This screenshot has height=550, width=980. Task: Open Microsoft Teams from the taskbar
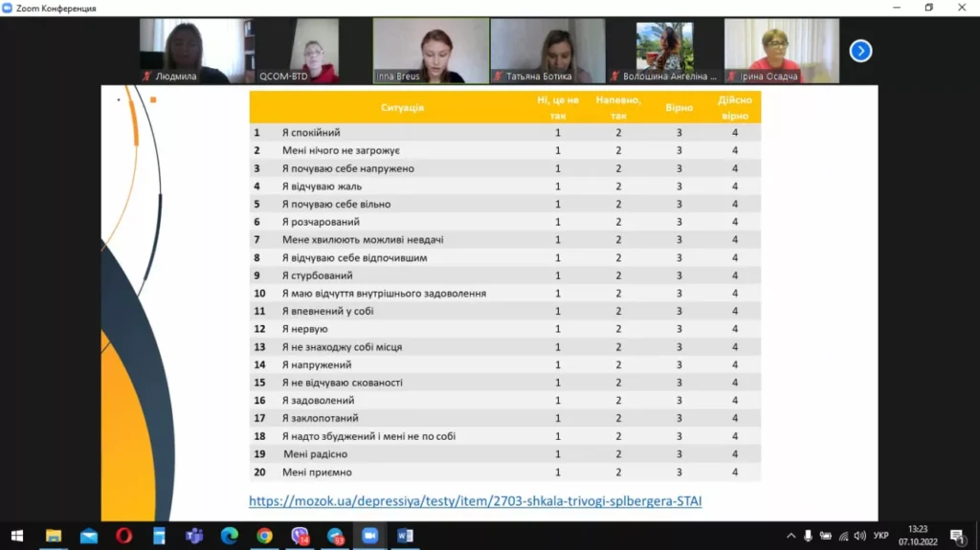pos(194,536)
